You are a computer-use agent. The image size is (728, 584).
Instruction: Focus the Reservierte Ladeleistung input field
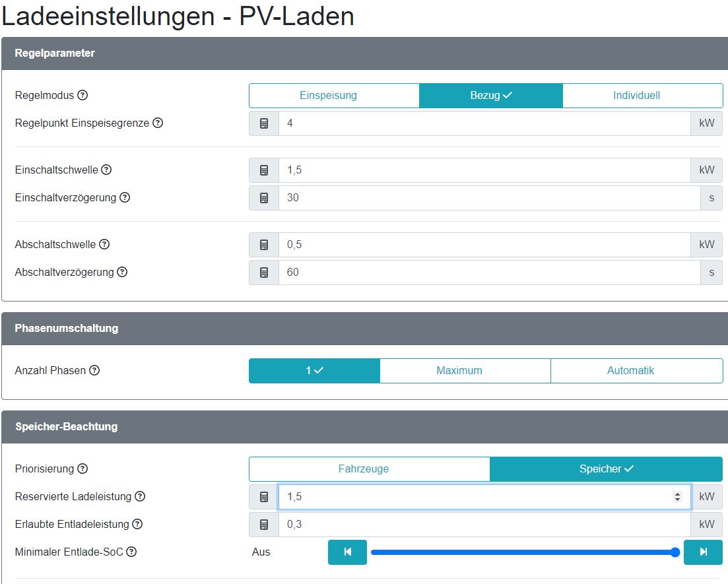coord(484,497)
